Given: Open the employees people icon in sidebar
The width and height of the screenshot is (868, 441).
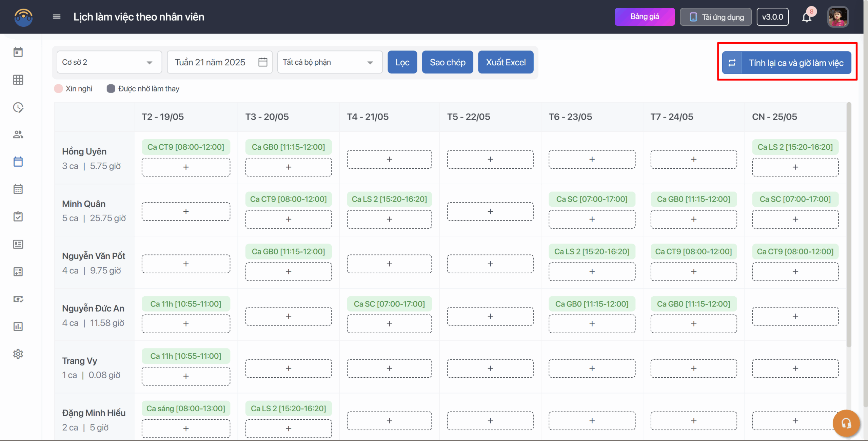Looking at the screenshot, I should pyautogui.click(x=18, y=134).
